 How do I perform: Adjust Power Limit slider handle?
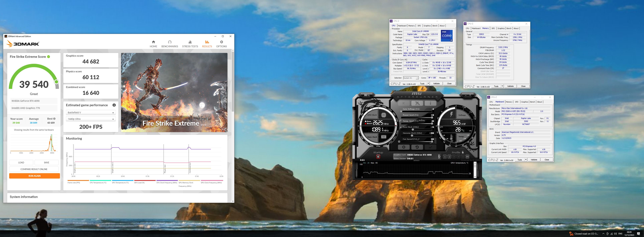tap(432, 118)
